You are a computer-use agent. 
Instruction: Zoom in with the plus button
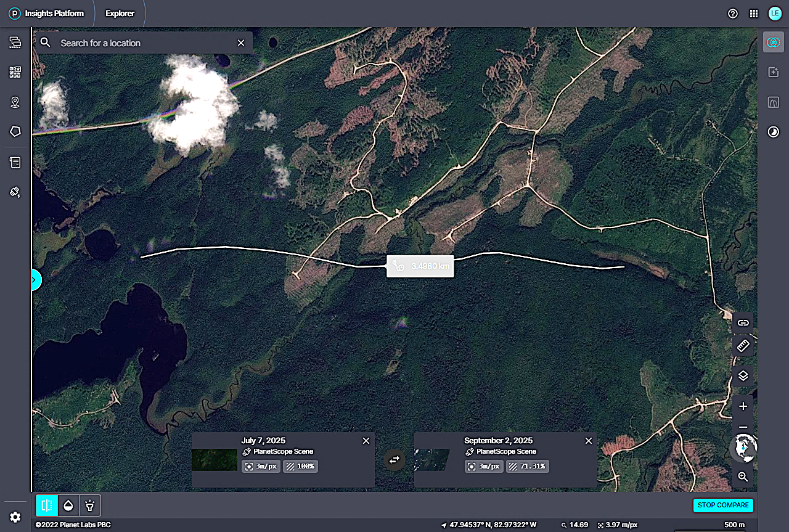tap(743, 406)
